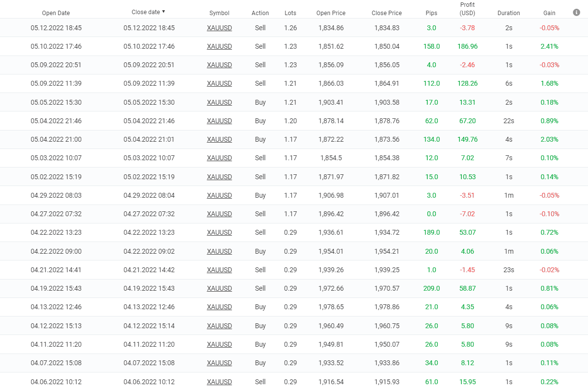Click open price 1,854.5

[331, 158]
